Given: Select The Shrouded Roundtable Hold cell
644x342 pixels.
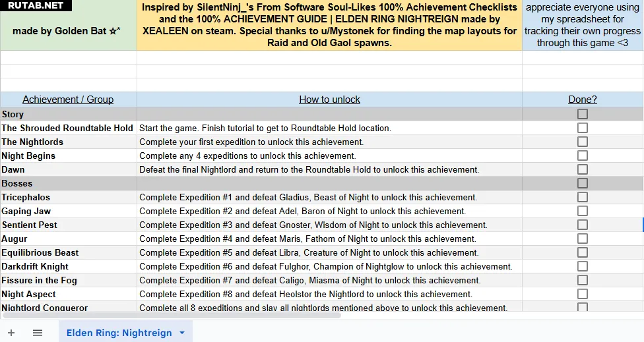Looking at the screenshot, I should (68, 128).
